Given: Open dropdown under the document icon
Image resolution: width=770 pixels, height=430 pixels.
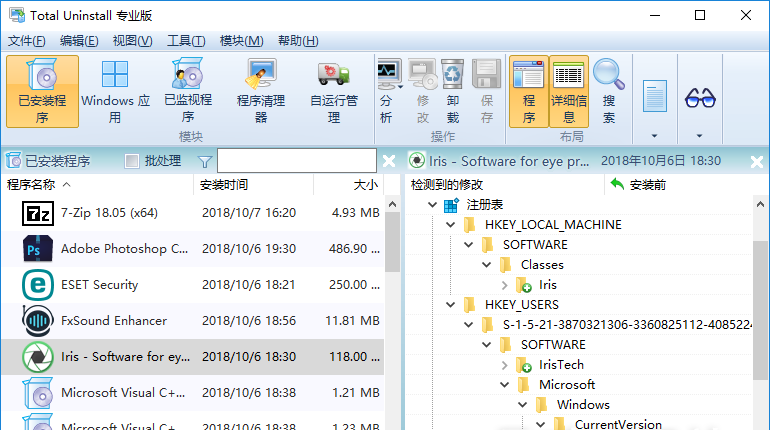Looking at the screenshot, I should click(x=654, y=135).
